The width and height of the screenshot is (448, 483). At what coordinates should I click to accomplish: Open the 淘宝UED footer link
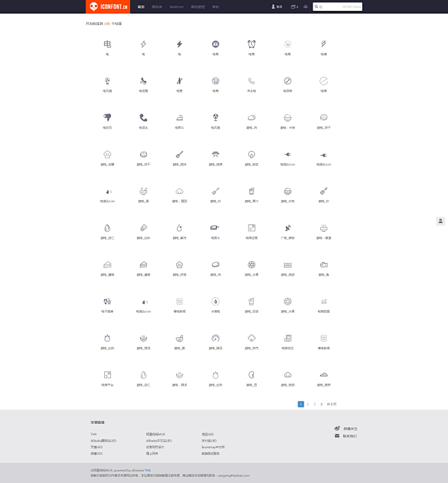pos(208,434)
